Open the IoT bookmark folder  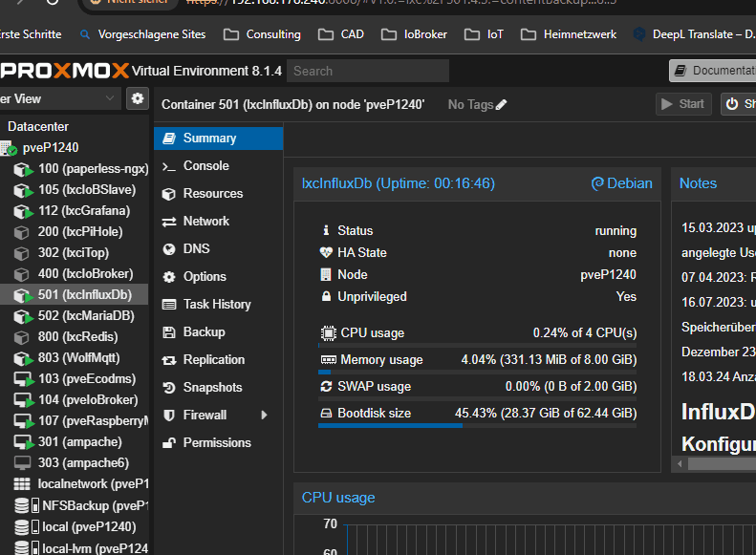(484, 34)
